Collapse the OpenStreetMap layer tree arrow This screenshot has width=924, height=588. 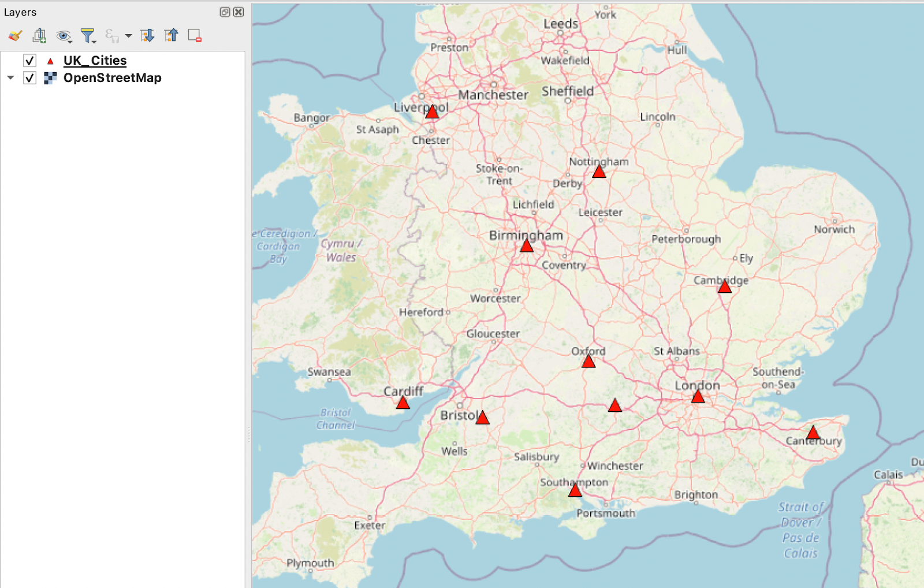10,77
